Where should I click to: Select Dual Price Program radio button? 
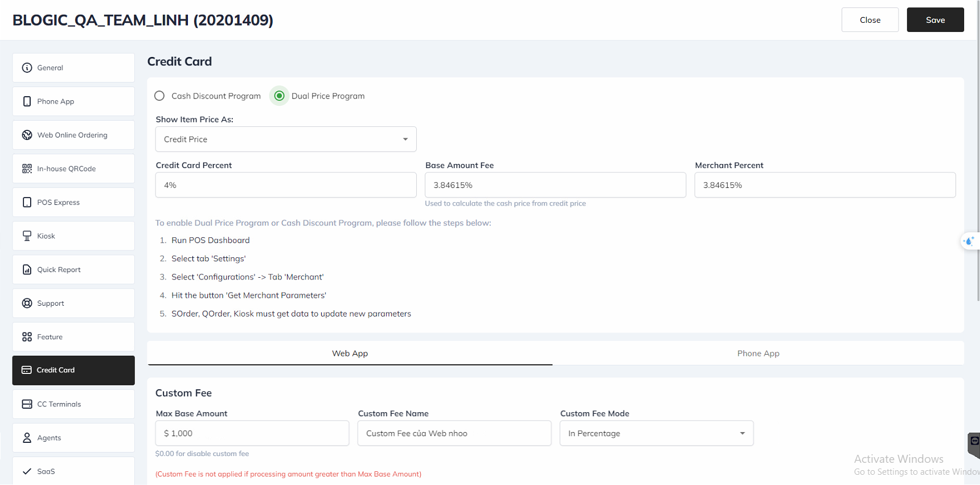pyautogui.click(x=279, y=96)
